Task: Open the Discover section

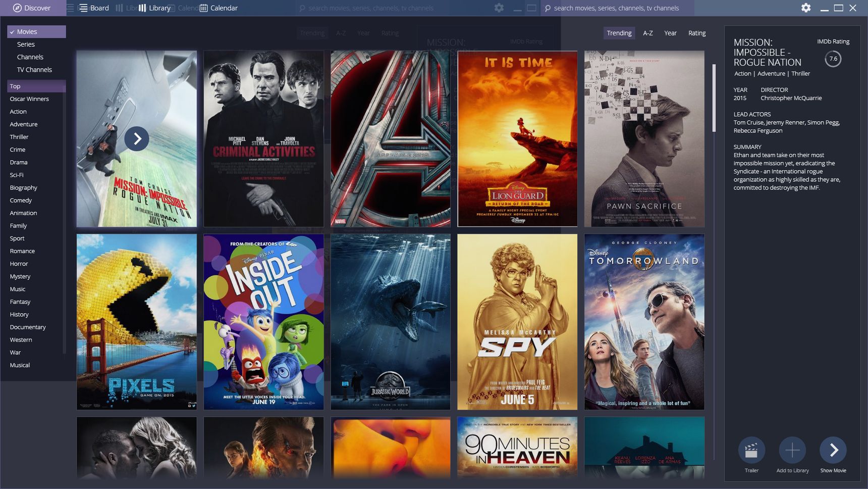Action: (x=32, y=8)
